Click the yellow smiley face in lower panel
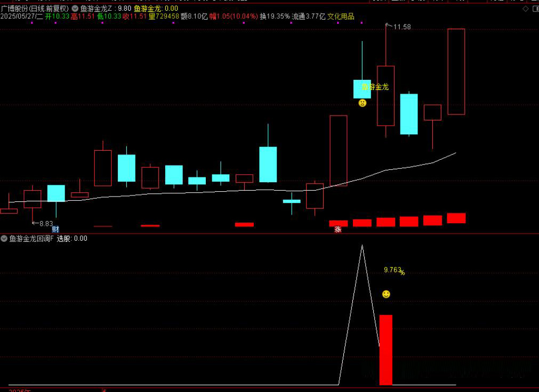This screenshot has width=539, height=392. 386,294
